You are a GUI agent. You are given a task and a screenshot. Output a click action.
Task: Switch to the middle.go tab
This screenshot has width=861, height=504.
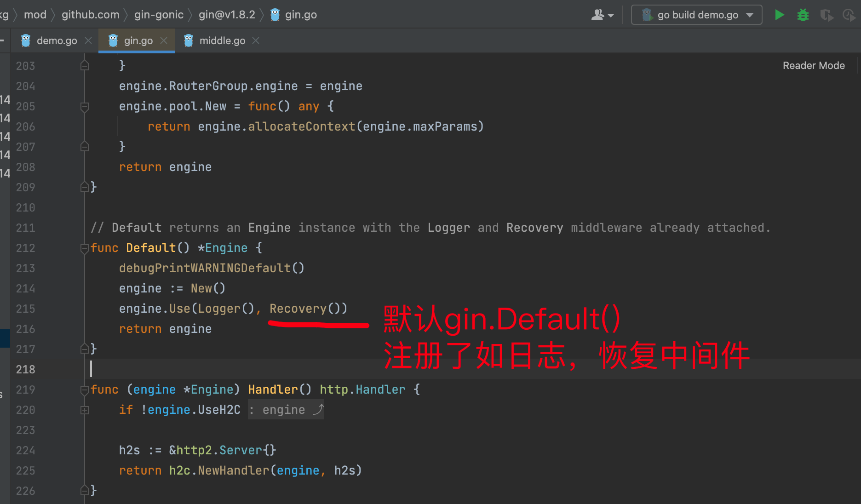coord(222,41)
